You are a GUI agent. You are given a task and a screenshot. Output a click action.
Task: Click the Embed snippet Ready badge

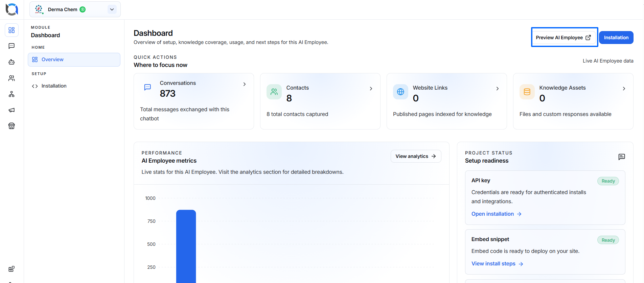608,240
